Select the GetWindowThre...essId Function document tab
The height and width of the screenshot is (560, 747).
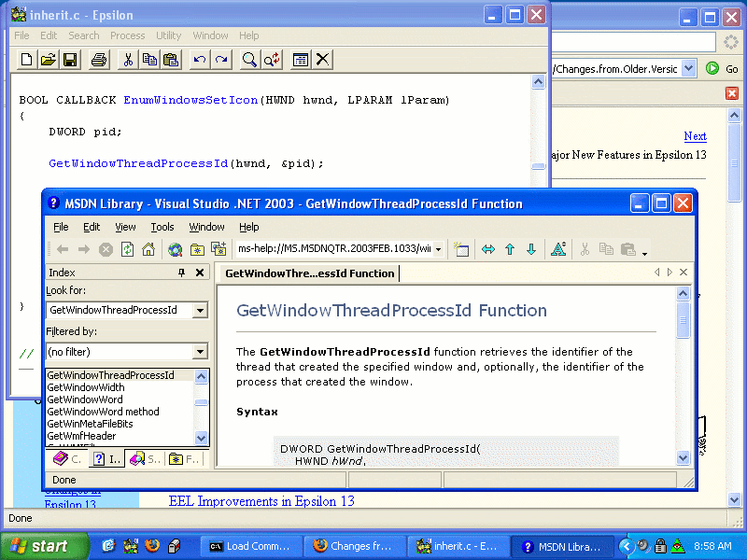(309, 273)
